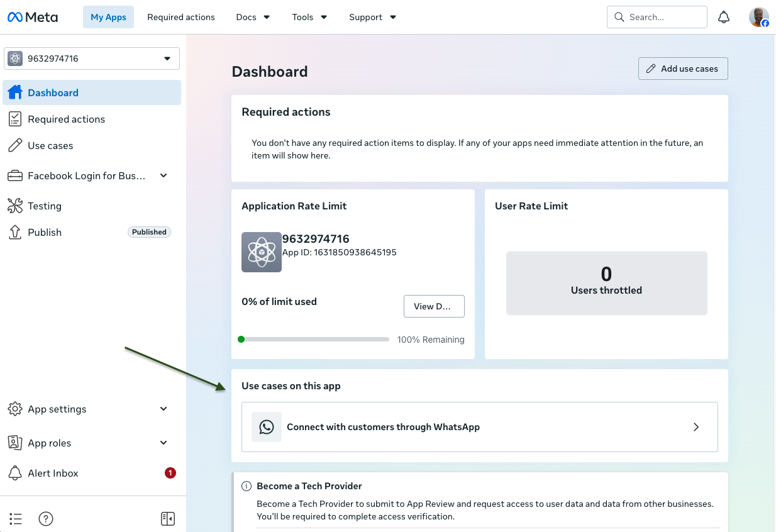Screen dimensions: 776x532
Task: Open the help question mark icon
Action: tap(46, 519)
